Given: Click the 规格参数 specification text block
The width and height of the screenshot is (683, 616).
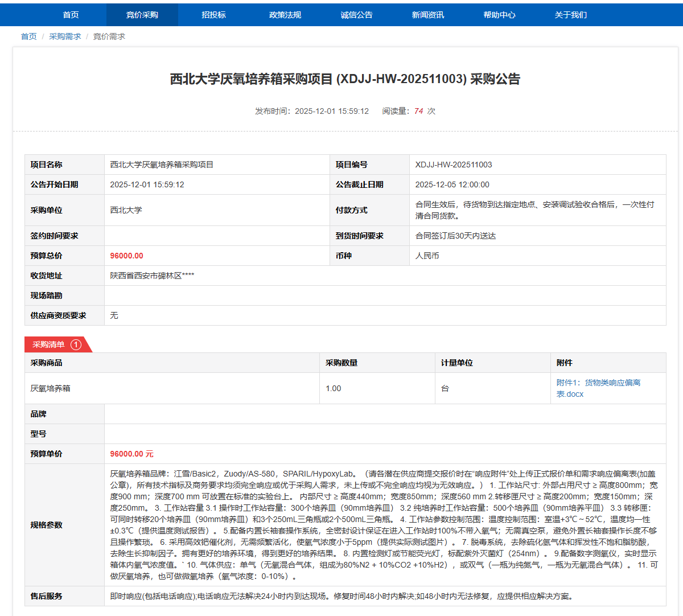Looking at the screenshot, I should (x=384, y=525).
